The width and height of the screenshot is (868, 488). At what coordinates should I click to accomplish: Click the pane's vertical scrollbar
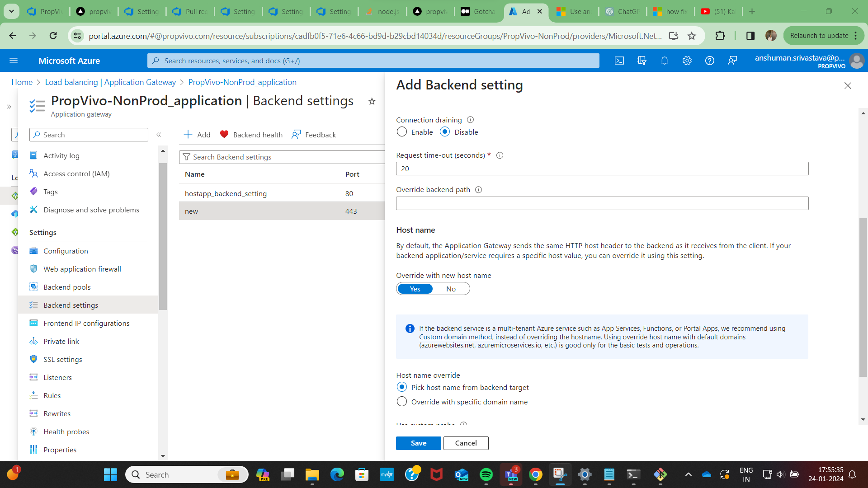pyautogui.click(x=863, y=297)
